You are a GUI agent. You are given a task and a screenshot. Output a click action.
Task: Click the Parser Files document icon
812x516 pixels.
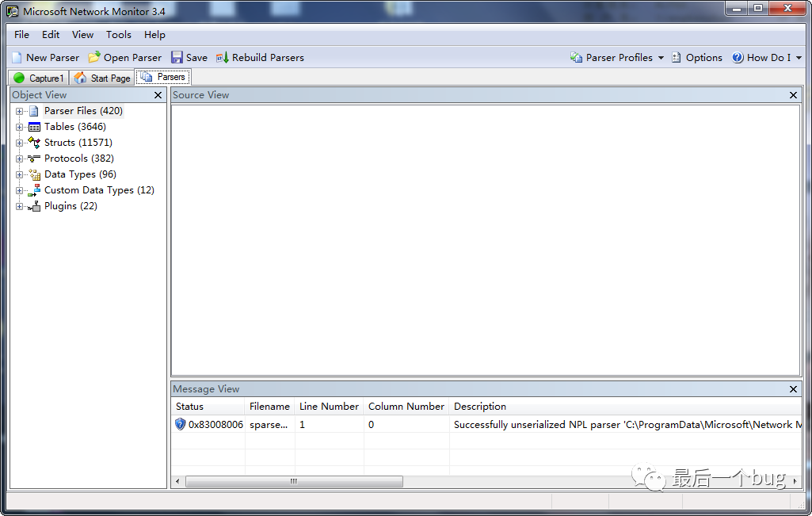tap(34, 111)
